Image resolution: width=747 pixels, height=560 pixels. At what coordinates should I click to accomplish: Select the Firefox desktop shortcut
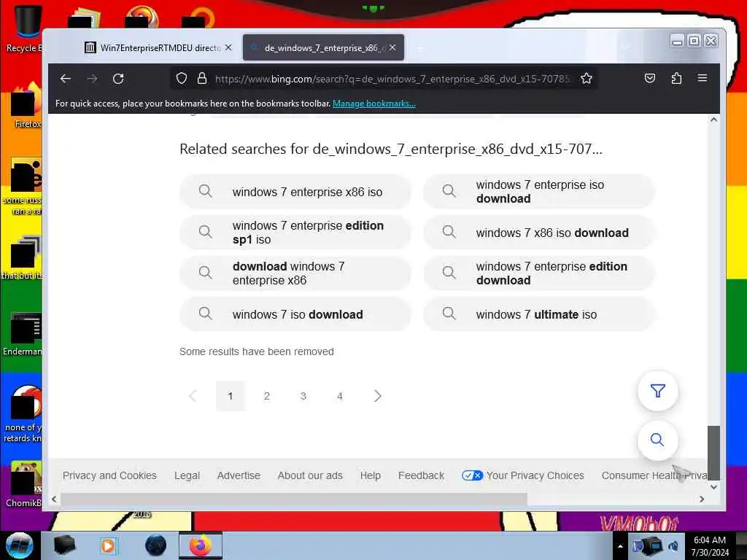(x=25, y=106)
